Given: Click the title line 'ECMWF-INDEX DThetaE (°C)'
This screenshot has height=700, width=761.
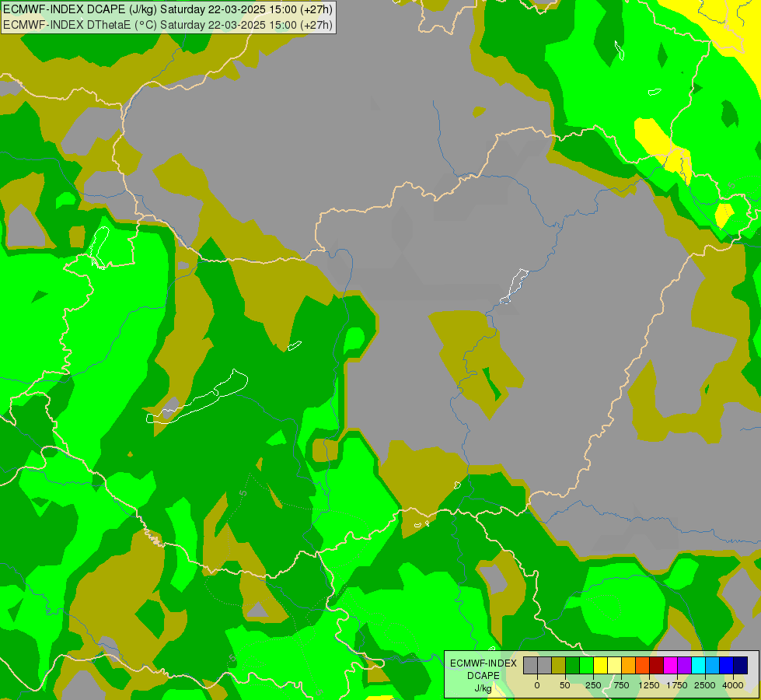Looking at the screenshot, I should tap(80, 25).
